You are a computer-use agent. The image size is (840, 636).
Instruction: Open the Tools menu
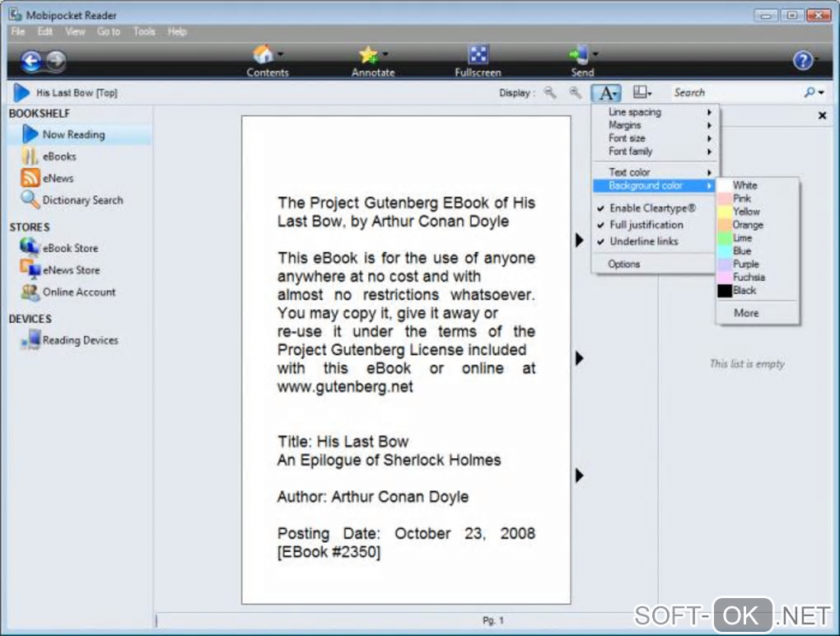tap(144, 31)
